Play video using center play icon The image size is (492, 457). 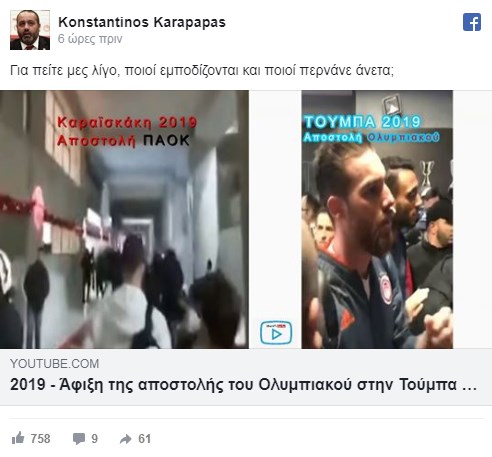point(276,333)
